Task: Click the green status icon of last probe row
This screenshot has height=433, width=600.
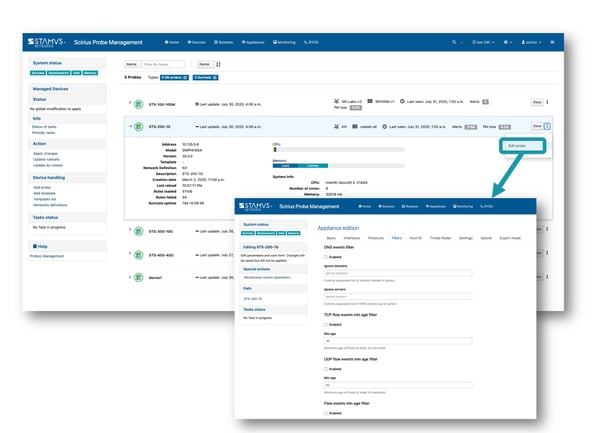Action: 139,277
